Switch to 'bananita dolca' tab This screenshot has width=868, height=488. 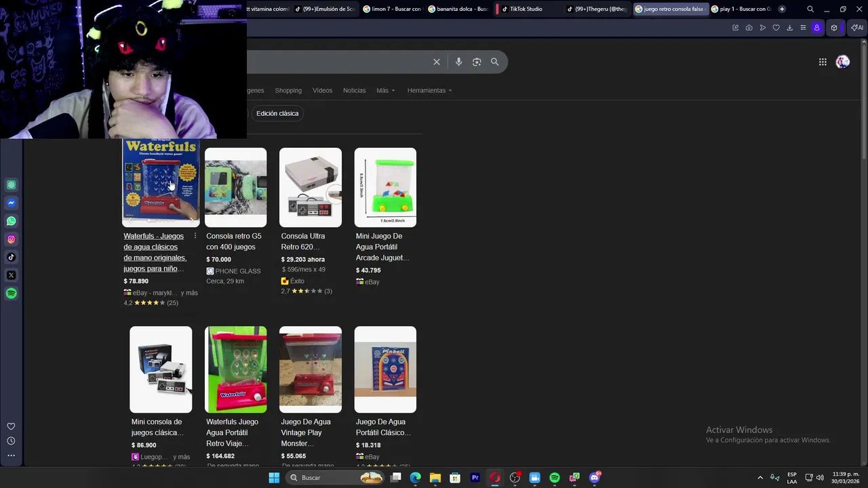(458, 9)
